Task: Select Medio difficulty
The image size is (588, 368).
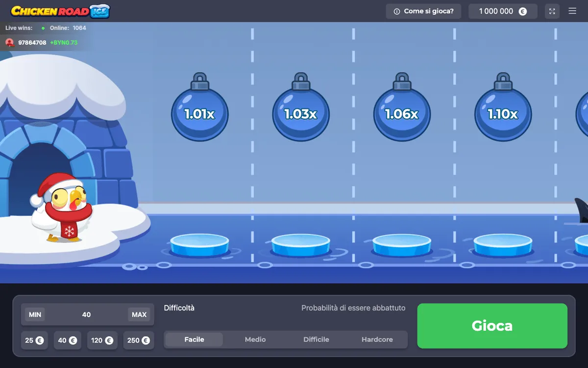Action: click(x=255, y=340)
